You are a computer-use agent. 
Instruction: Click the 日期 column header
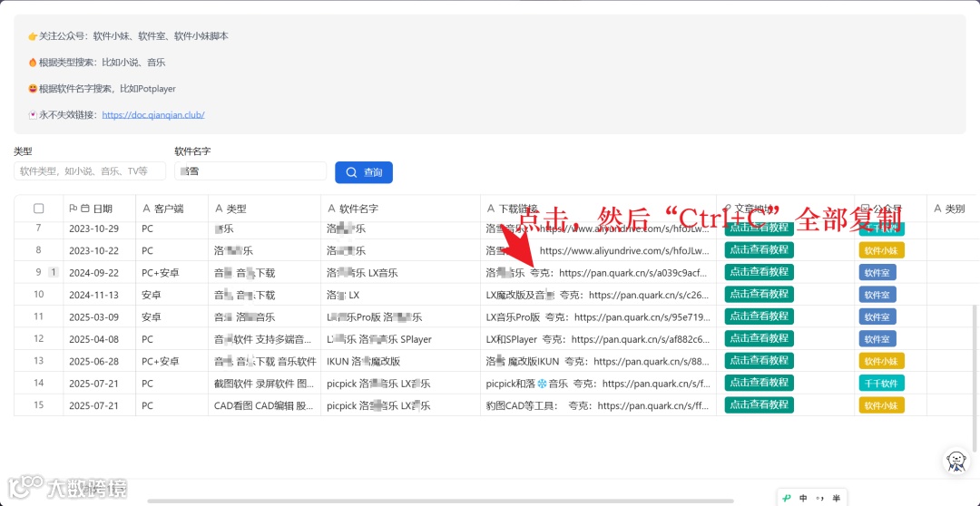[100, 209]
